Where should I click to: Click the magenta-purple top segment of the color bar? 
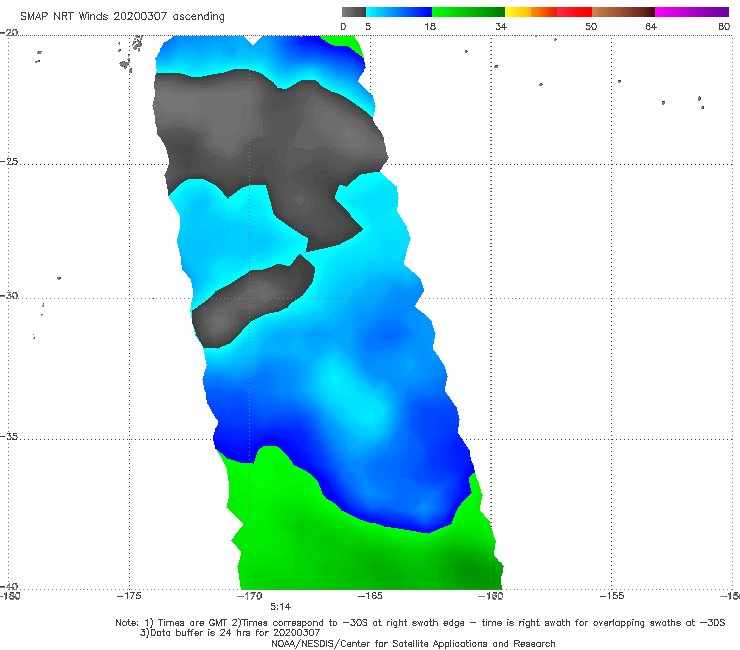692,12
